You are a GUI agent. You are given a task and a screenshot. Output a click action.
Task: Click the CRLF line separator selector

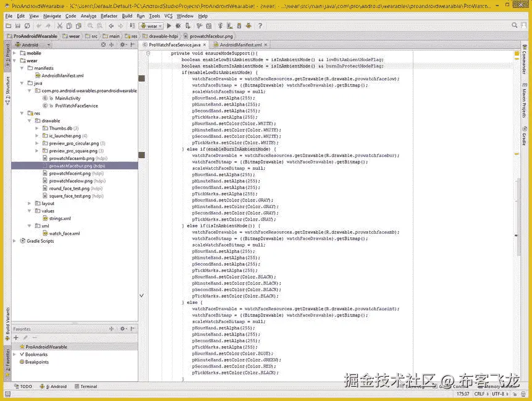(481, 394)
